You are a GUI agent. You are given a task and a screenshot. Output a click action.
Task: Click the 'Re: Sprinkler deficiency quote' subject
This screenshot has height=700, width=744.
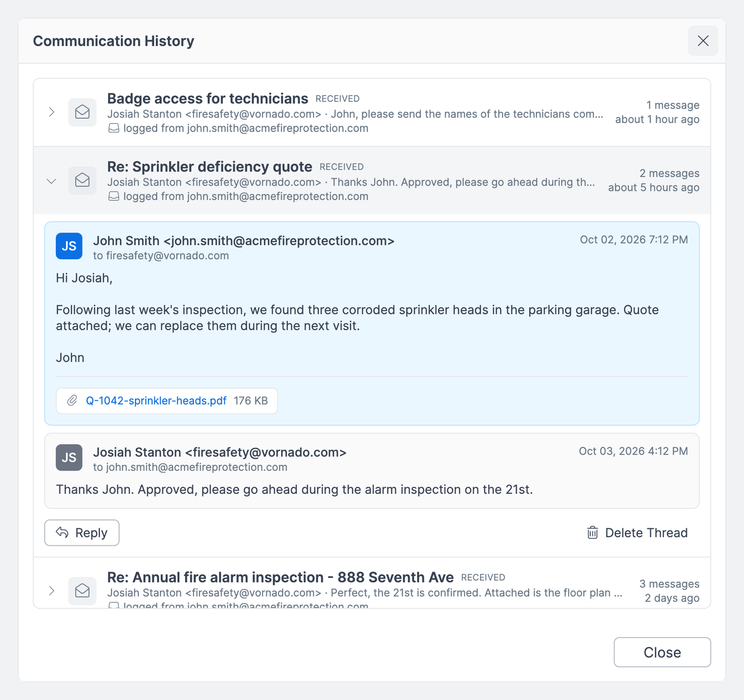[x=210, y=167]
